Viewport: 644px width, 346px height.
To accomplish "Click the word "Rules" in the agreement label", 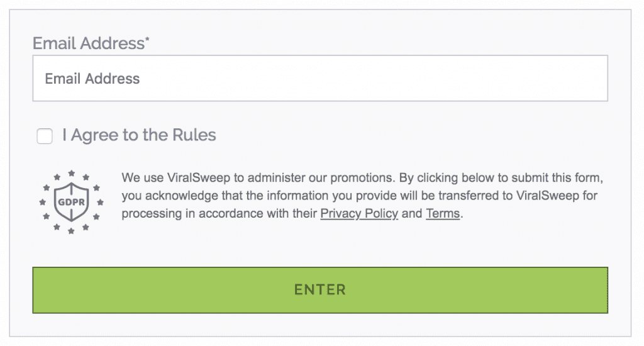I will click(194, 135).
